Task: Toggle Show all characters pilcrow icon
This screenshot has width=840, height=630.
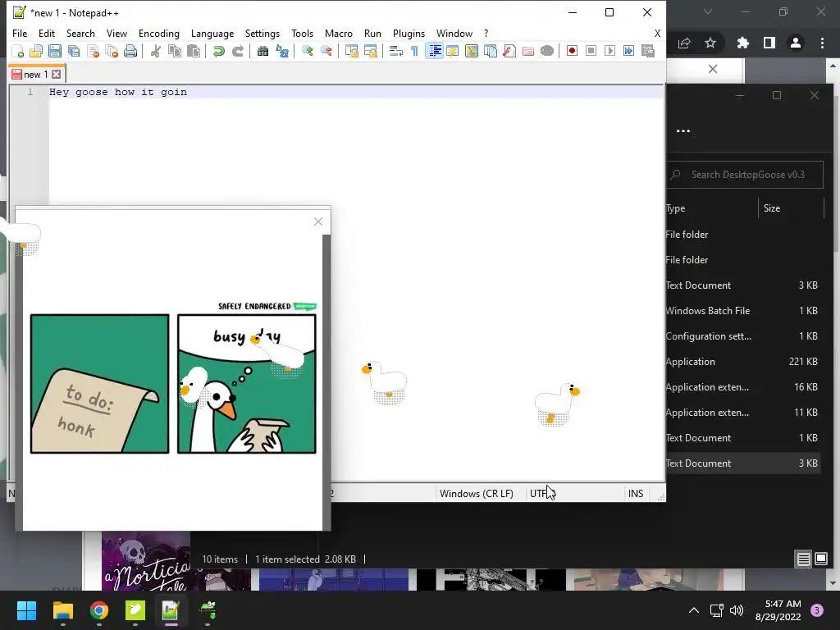Action: click(x=414, y=51)
